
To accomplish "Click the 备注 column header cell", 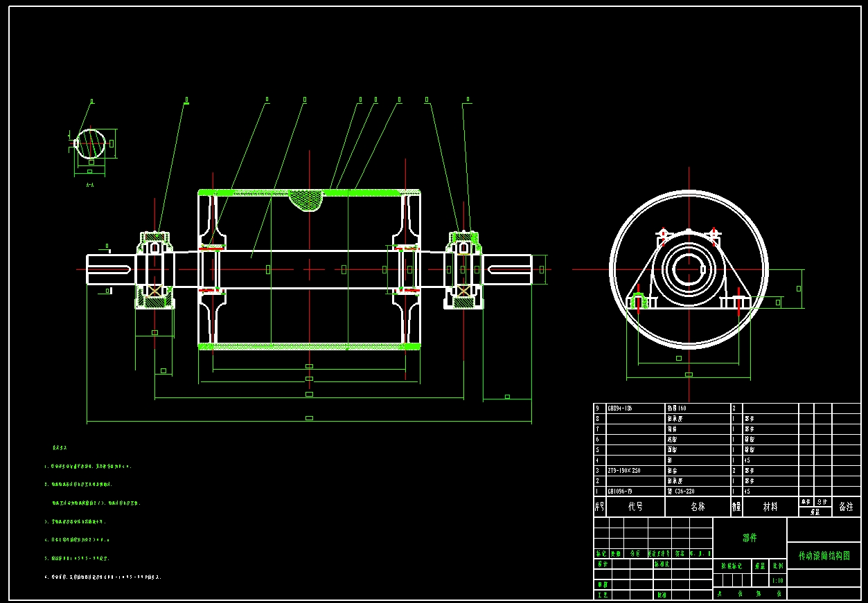I will coord(846,507).
